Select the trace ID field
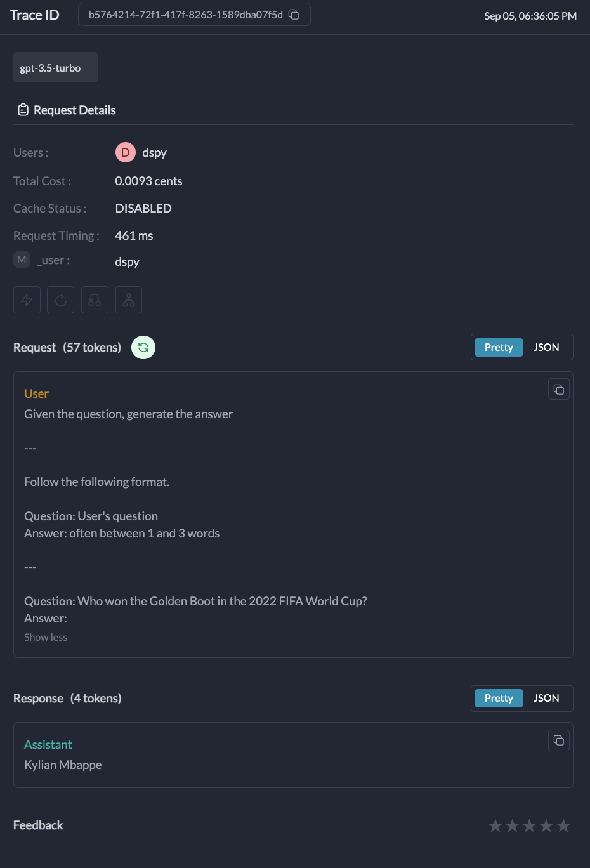The image size is (590, 868). [x=184, y=14]
